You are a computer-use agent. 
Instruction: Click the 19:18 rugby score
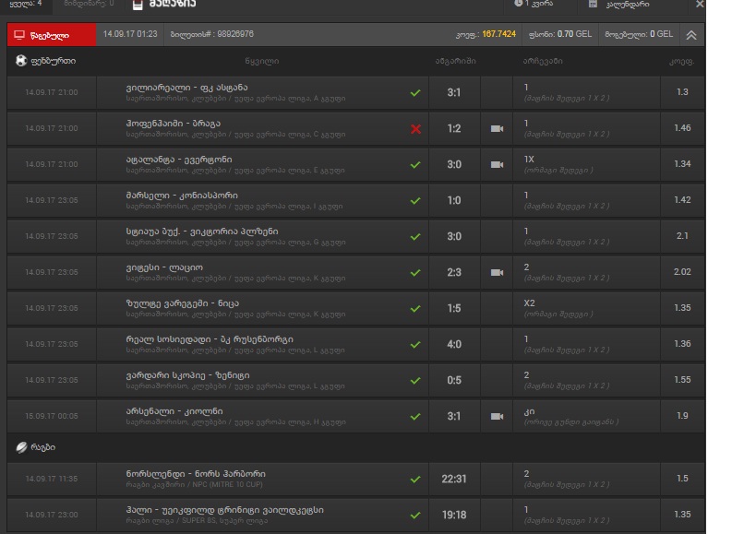454,516
